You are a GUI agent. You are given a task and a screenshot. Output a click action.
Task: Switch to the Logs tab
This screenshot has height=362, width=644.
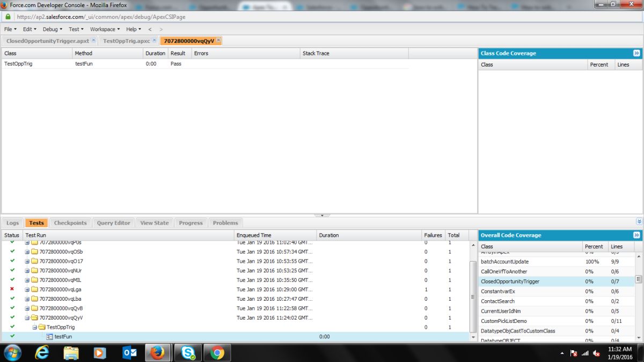13,223
